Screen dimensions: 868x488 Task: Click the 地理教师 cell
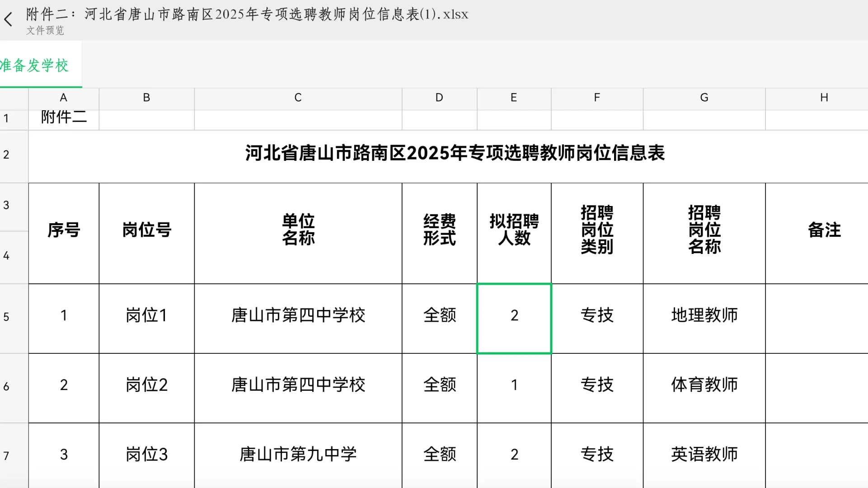coord(704,319)
